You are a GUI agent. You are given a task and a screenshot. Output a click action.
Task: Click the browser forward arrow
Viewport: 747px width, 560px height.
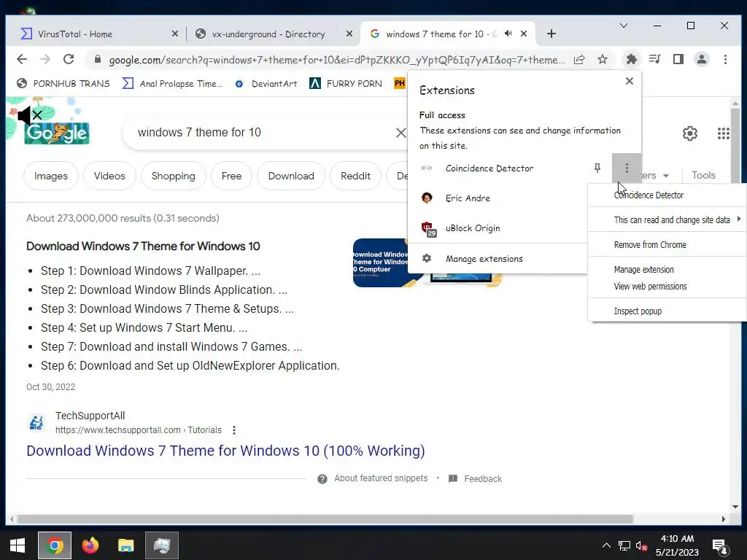pyautogui.click(x=45, y=59)
